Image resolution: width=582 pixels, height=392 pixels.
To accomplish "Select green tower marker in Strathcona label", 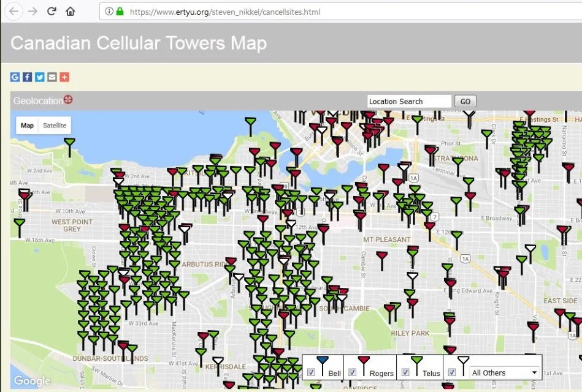I will coord(458,166).
